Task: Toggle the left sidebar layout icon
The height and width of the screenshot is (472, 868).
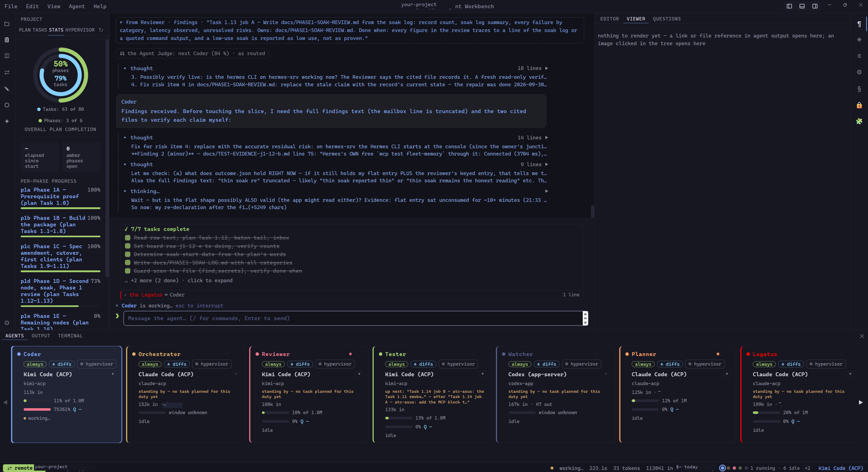Action: [x=789, y=6]
